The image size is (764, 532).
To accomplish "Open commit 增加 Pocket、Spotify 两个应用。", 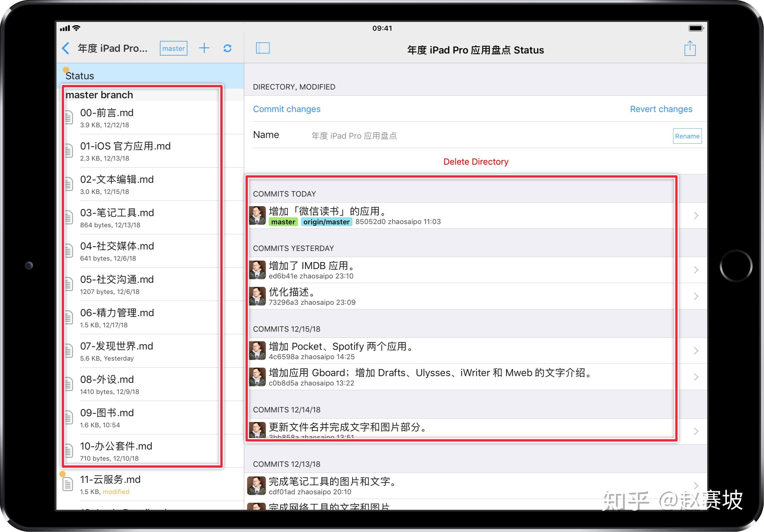I will 475,351.
